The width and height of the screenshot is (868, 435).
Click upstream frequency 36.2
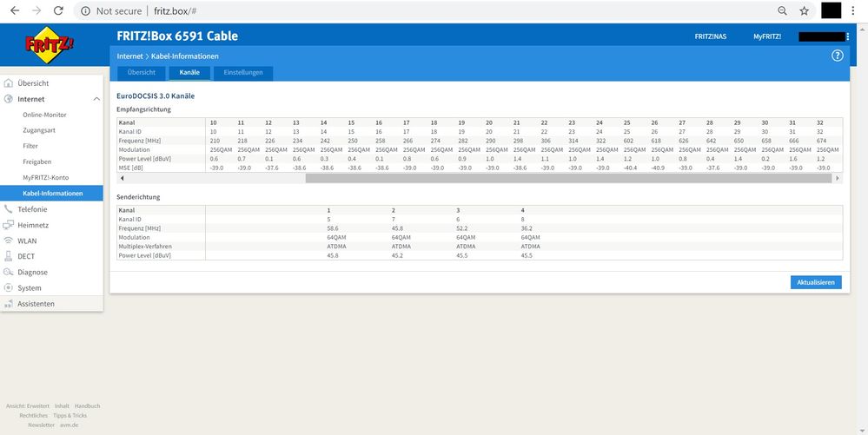click(527, 228)
